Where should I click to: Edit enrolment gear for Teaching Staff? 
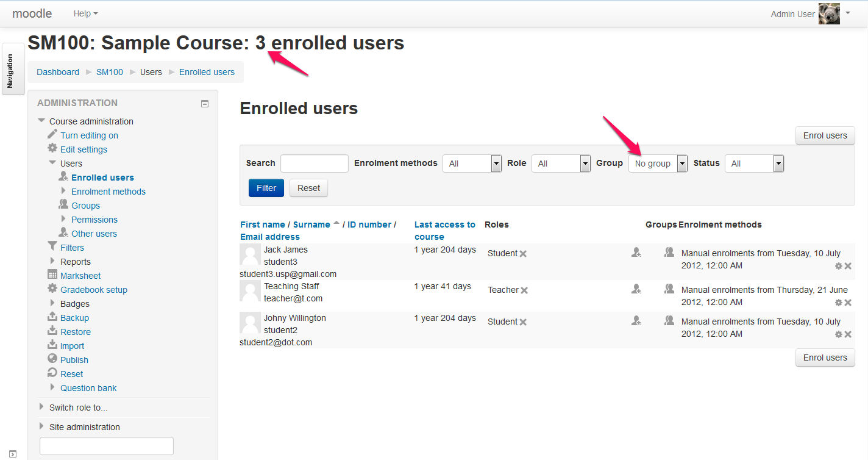838,303
